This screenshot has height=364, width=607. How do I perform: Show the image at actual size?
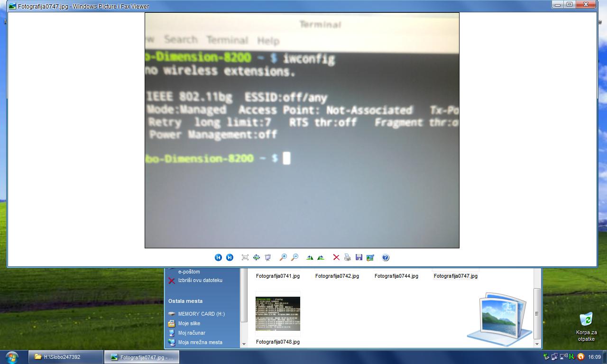[257, 257]
